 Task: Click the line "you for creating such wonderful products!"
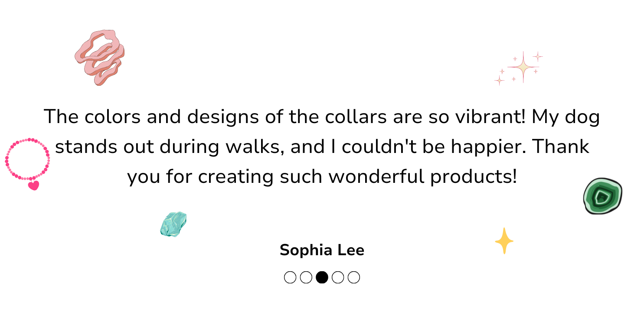tap(322, 177)
